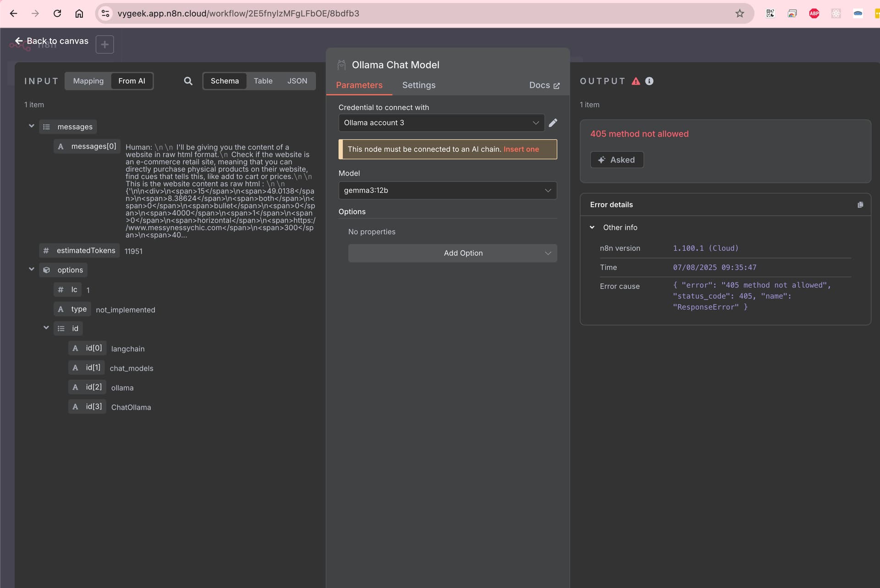Viewport: 880px width, 588px height.
Task: Switch the input display to JSON
Action: tap(297, 81)
